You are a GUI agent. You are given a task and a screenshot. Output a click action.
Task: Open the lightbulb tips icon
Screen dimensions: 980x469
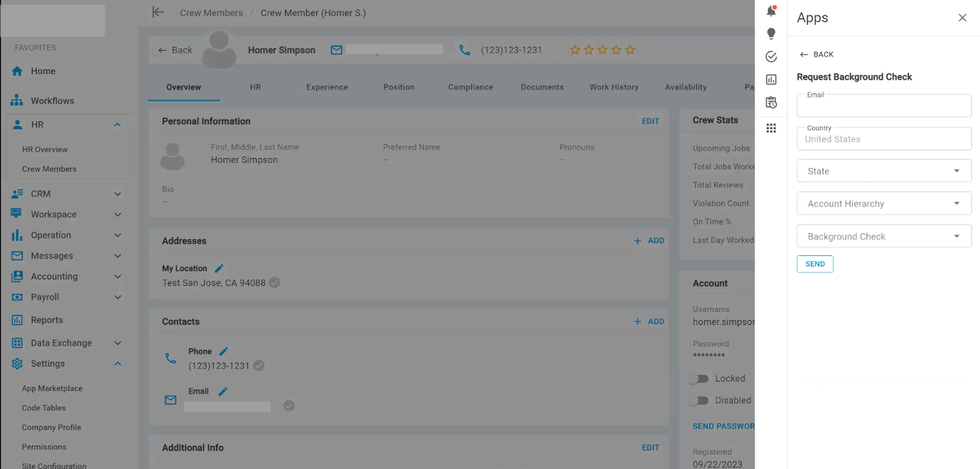tap(771, 34)
